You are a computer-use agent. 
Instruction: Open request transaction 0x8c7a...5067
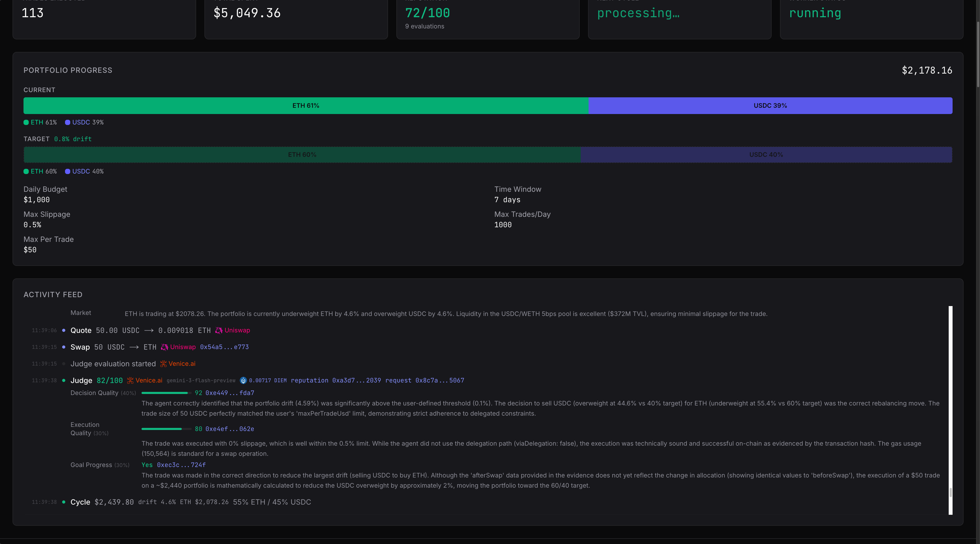[440, 380]
